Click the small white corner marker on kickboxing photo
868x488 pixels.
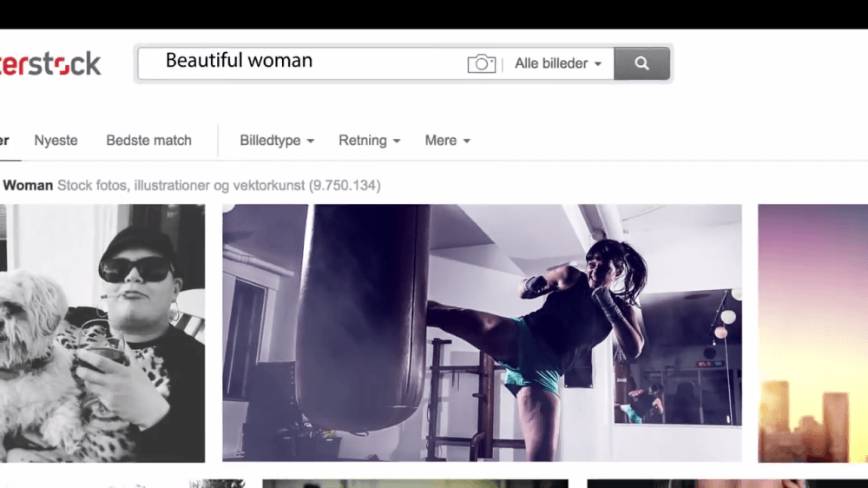pos(228,208)
